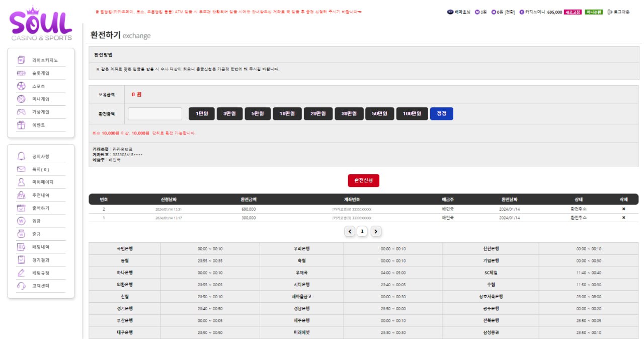Focus the 환전금액 input field
Image resolution: width=644 pixels, height=339 pixels.
pos(155,114)
